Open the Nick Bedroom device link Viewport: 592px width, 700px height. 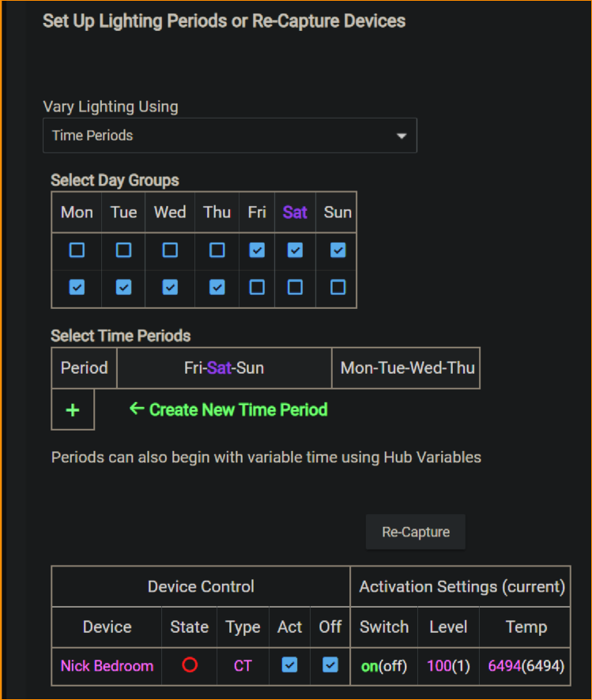click(x=107, y=666)
